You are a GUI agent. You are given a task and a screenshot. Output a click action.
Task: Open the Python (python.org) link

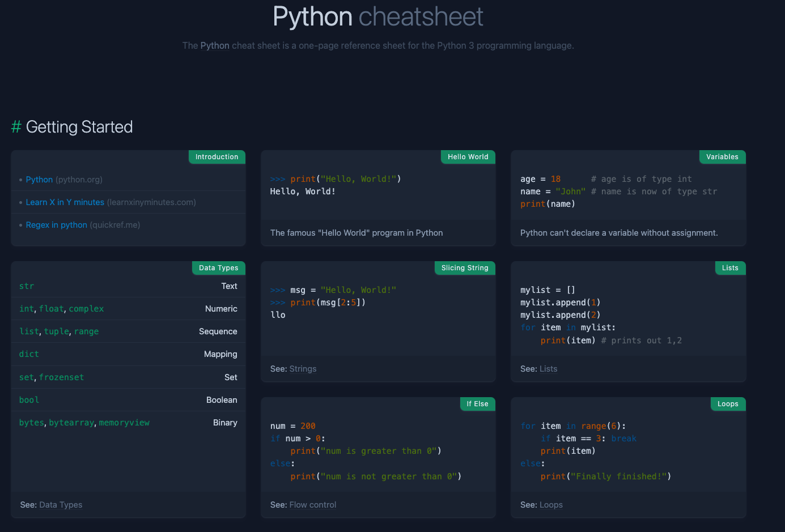point(39,180)
